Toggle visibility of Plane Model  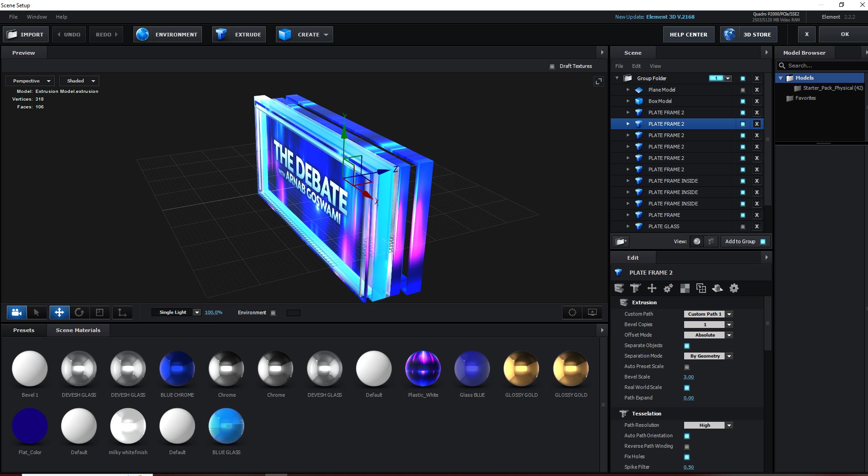743,90
